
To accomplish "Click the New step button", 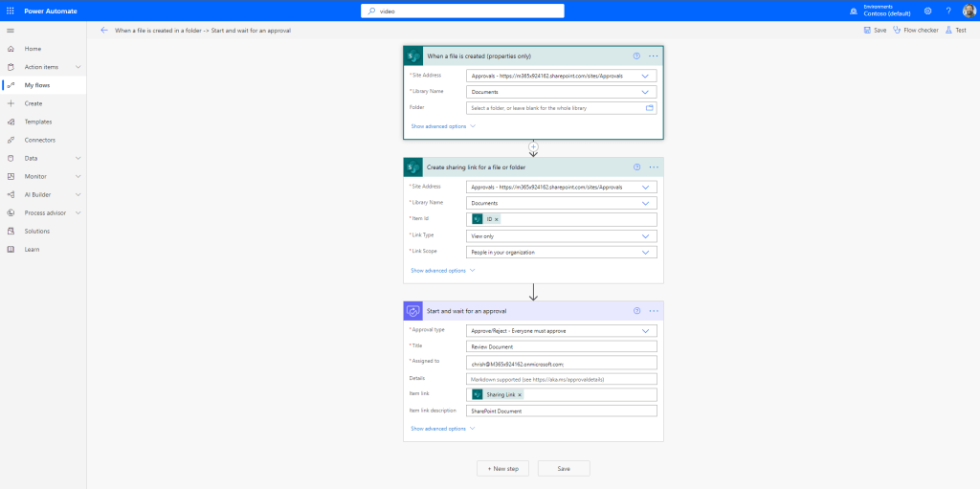I will (502, 469).
